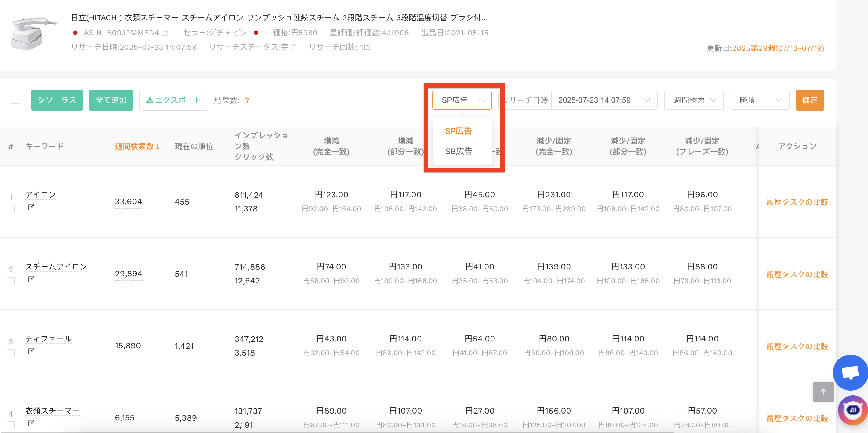Open the Hitachi 衣類スチーマー product title

point(279,18)
